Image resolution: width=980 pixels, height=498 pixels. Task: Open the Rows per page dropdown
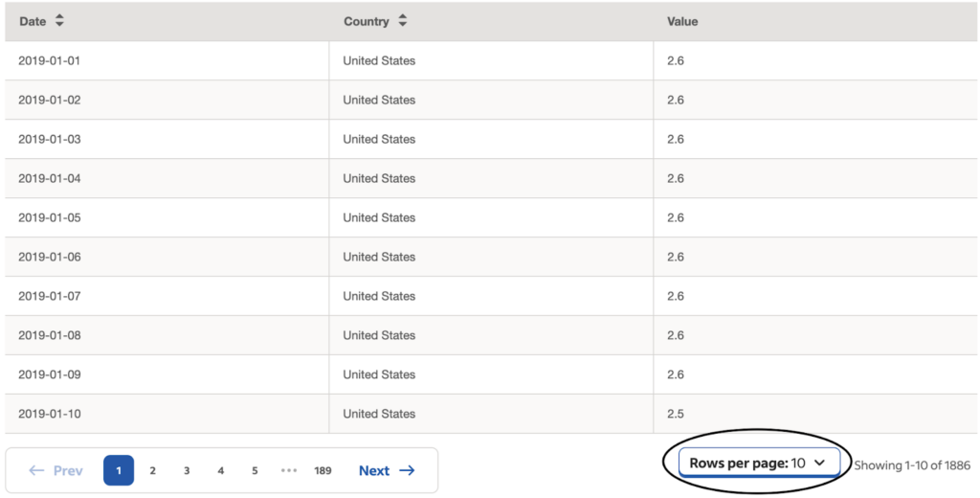click(x=758, y=464)
